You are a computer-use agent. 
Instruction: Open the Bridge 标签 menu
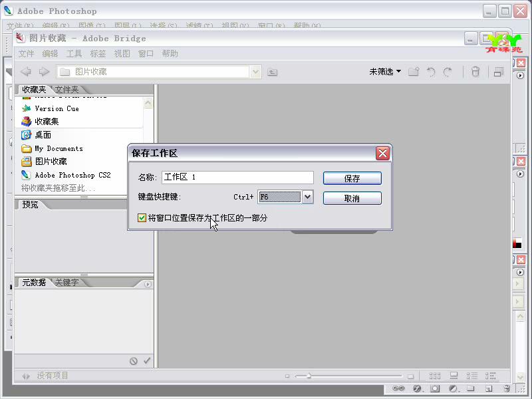pyautogui.click(x=98, y=54)
